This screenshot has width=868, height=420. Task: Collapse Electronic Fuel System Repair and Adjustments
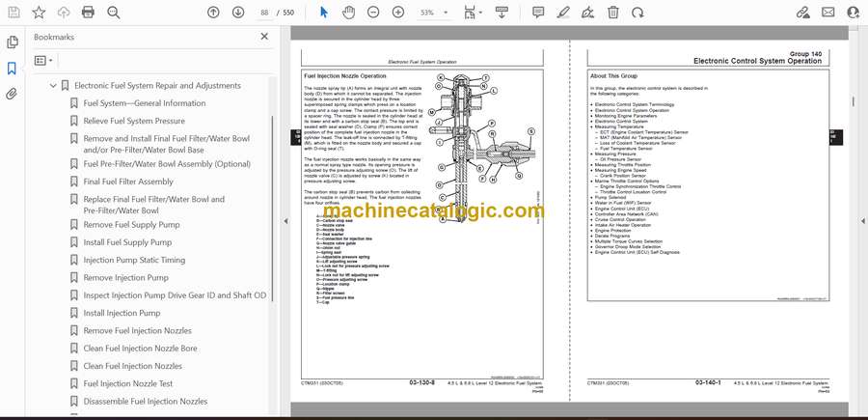[x=52, y=86]
